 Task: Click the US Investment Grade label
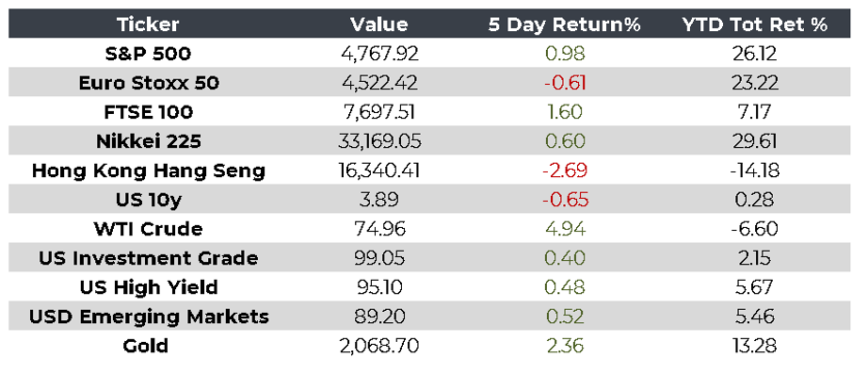point(149,258)
